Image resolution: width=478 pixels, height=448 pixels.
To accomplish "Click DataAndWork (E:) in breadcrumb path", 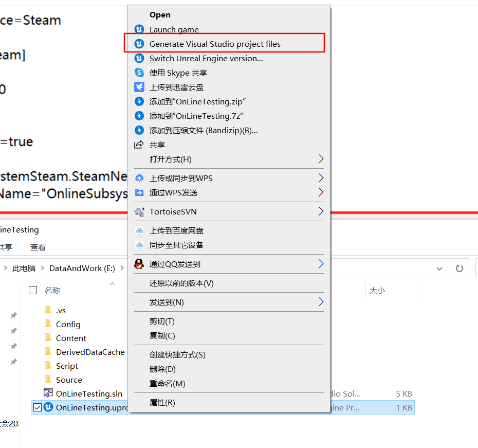I will coord(82,268).
